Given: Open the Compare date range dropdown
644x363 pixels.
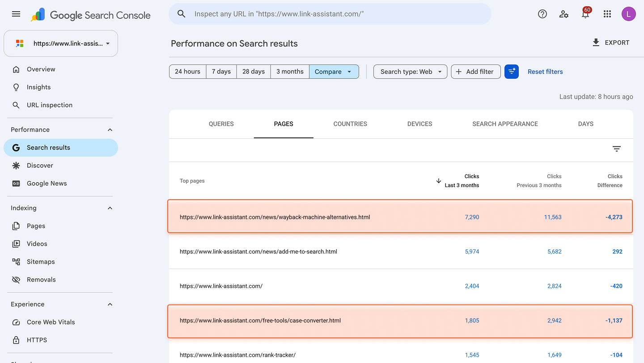Looking at the screenshot, I should coord(334,72).
